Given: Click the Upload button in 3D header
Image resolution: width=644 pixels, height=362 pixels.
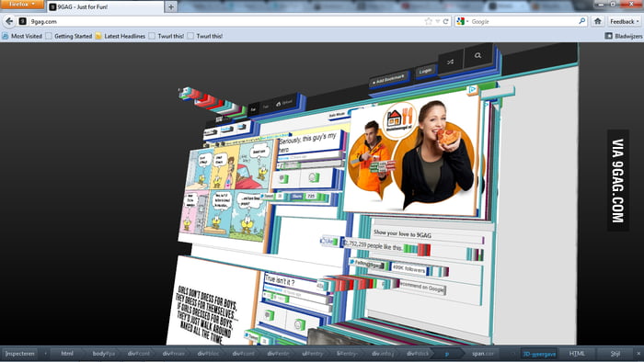Looking at the screenshot, I should pyautogui.click(x=284, y=103).
